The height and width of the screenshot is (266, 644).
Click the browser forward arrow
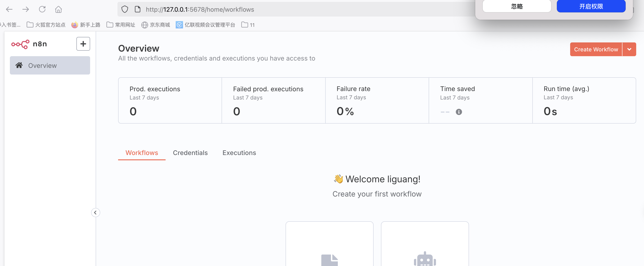(x=25, y=9)
